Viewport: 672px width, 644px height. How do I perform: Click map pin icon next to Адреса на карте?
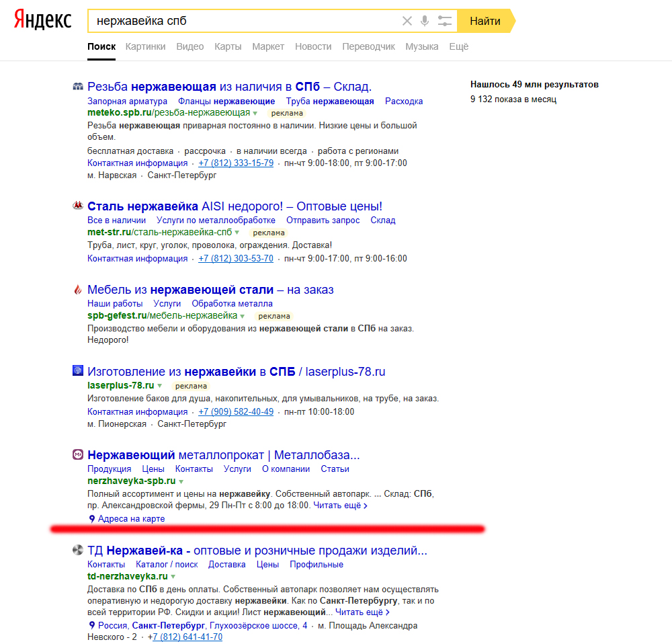[x=91, y=519]
